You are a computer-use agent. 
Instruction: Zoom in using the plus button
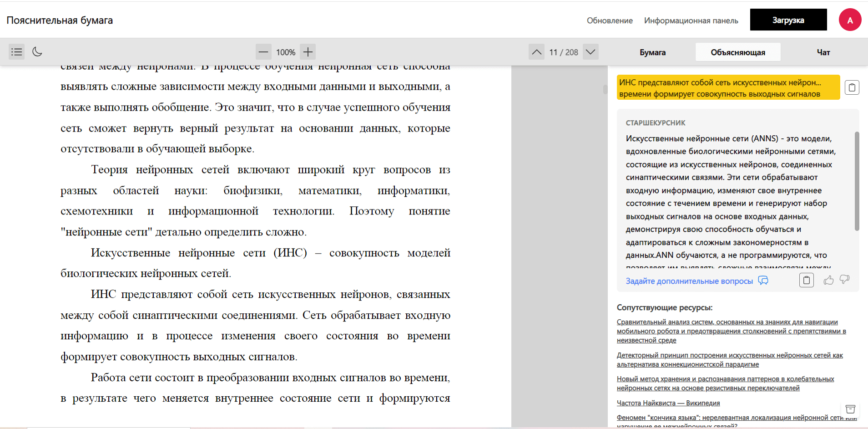click(308, 52)
